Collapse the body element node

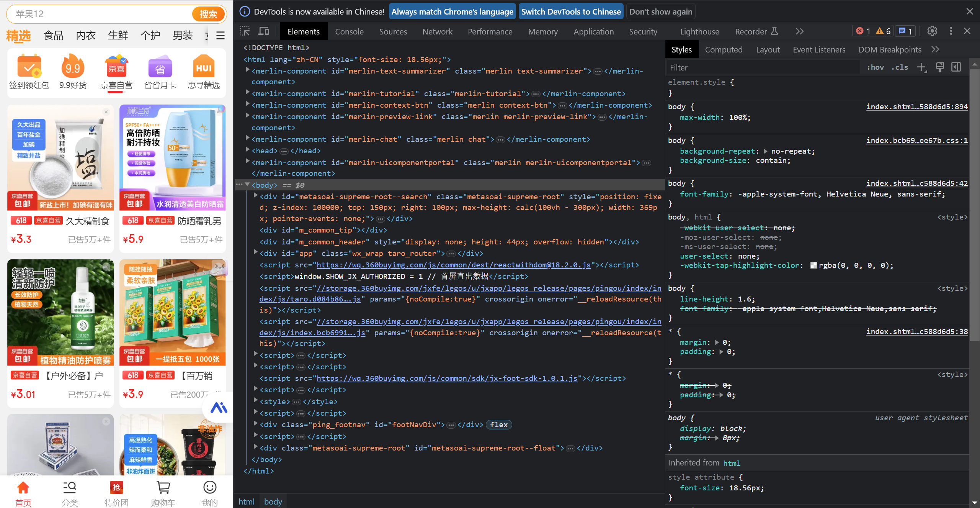tap(248, 184)
